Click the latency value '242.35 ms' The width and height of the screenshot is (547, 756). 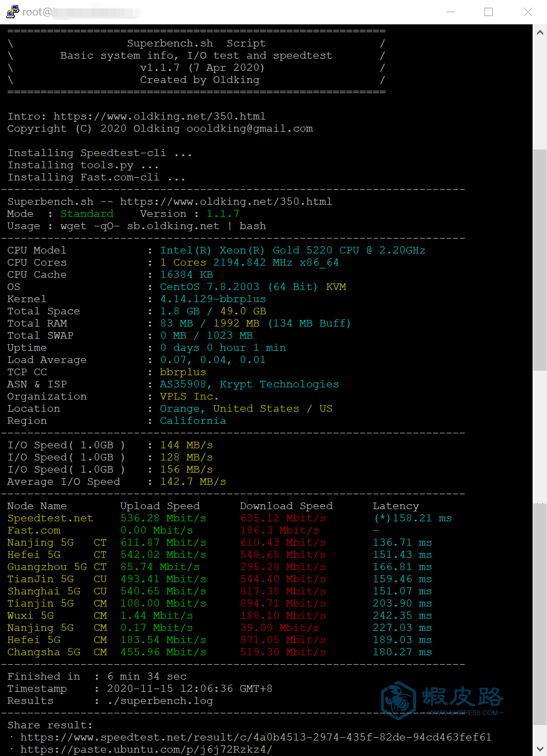[x=402, y=615]
